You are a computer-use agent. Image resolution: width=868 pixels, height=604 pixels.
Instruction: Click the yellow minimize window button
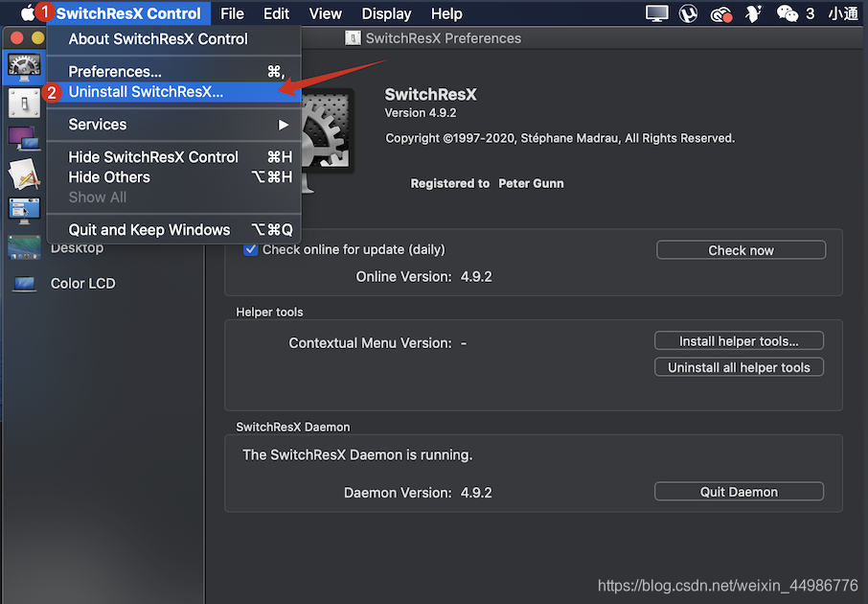point(37,37)
